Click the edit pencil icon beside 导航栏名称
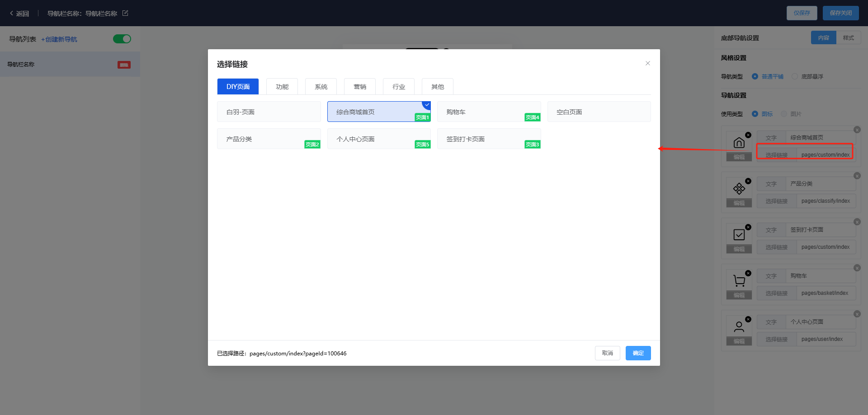This screenshot has height=415, width=868. pyautogui.click(x=125, y=13)
